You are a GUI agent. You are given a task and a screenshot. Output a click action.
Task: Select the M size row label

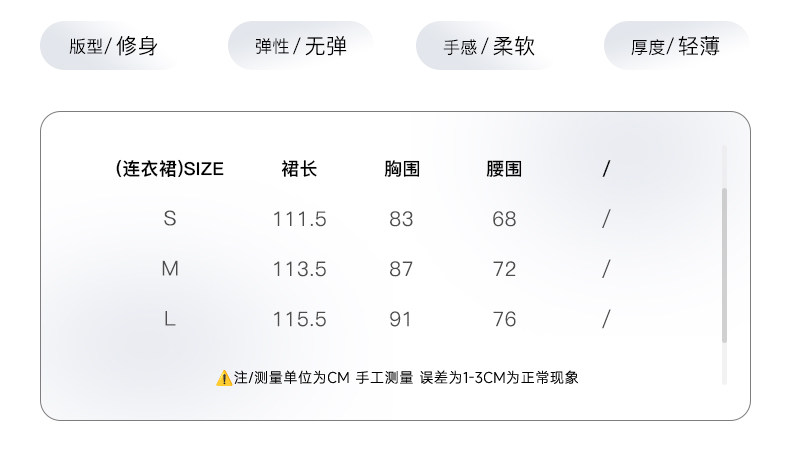click(170, 269)
